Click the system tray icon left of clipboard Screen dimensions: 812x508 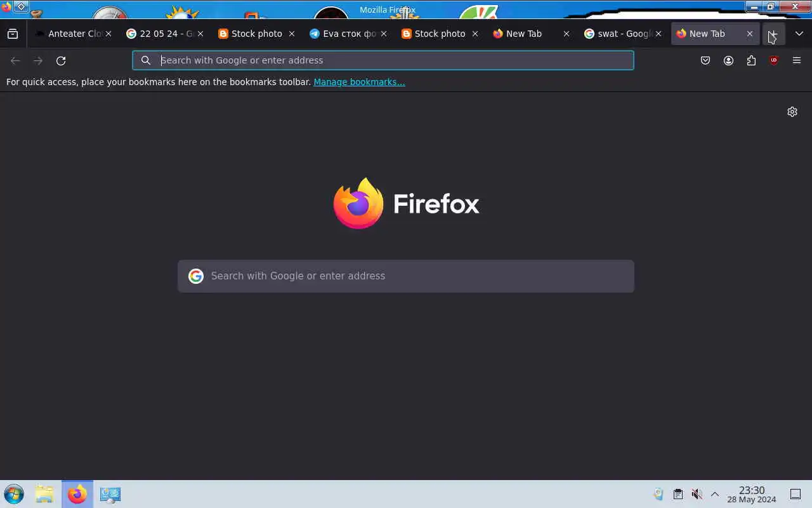point(658,494)
